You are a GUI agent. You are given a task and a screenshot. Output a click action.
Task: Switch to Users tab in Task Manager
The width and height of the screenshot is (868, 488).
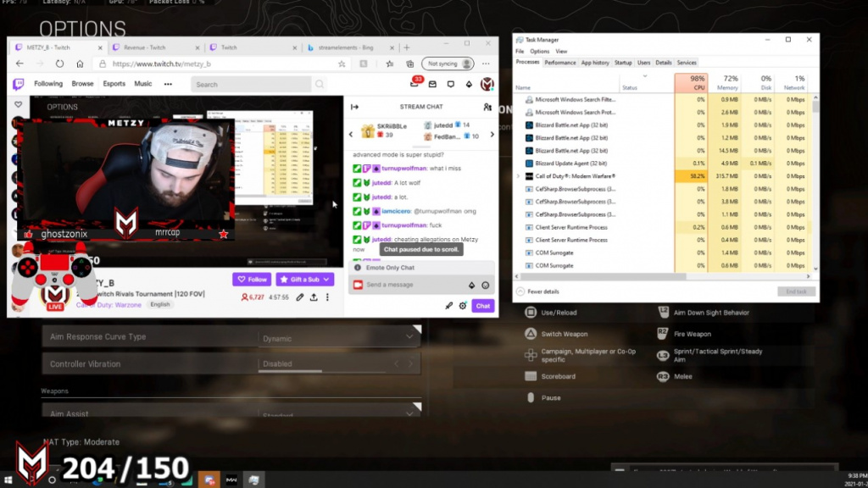click(643, 63)
